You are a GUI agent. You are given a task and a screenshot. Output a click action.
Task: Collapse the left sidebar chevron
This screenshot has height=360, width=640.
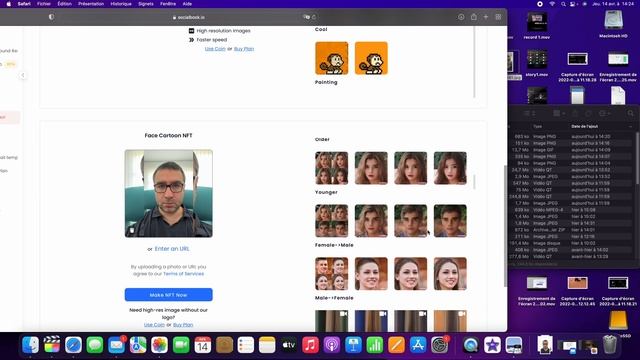[x=23, y=75]
